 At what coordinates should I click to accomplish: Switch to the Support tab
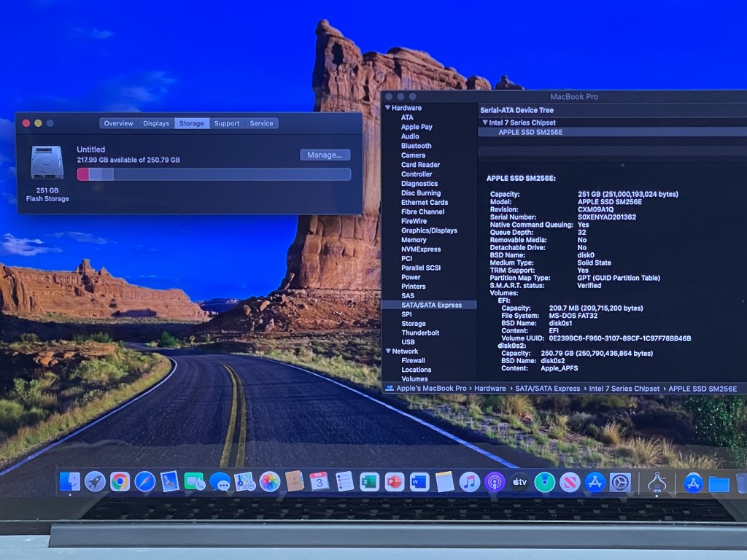pos(227,123)
